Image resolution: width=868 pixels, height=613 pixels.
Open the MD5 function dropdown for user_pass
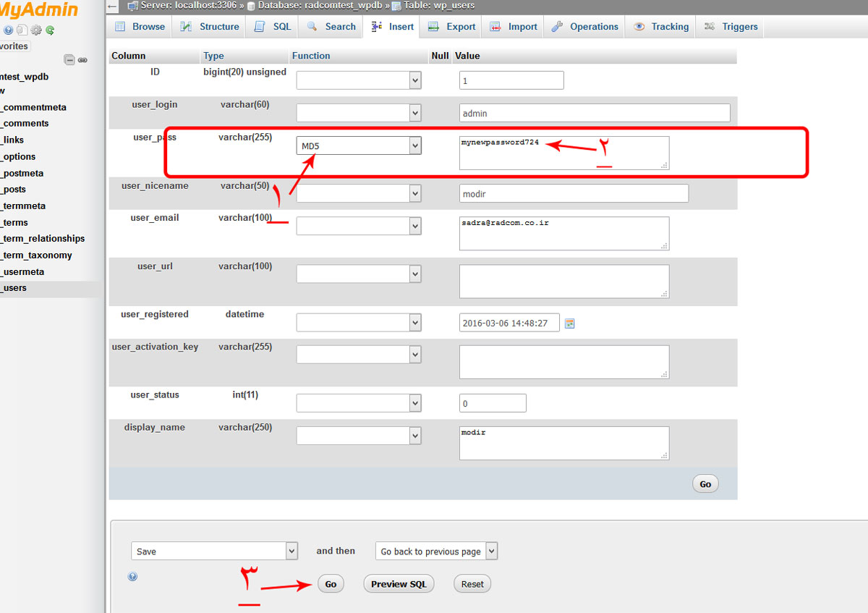pos(359,145)
